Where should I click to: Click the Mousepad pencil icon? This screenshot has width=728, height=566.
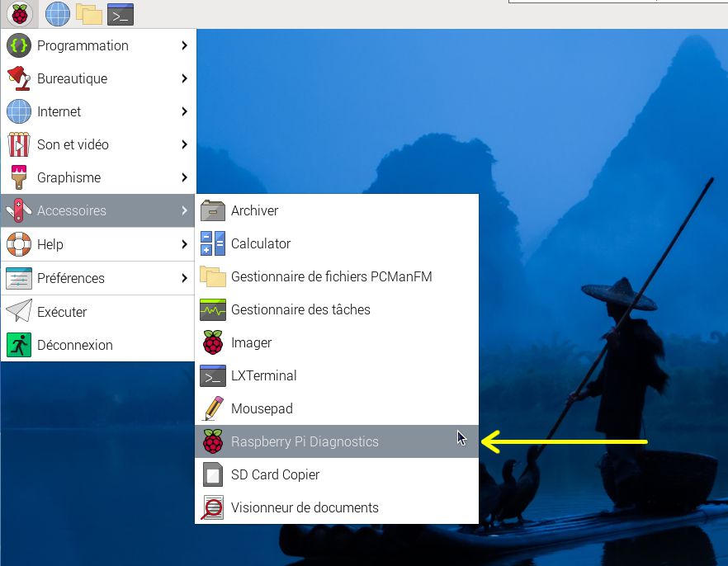point(213,408)
